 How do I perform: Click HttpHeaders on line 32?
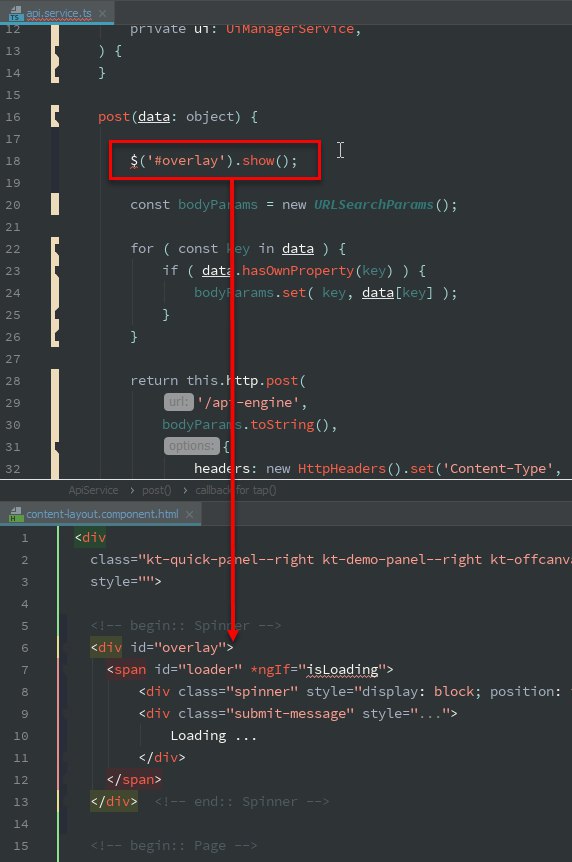point(342,468)
